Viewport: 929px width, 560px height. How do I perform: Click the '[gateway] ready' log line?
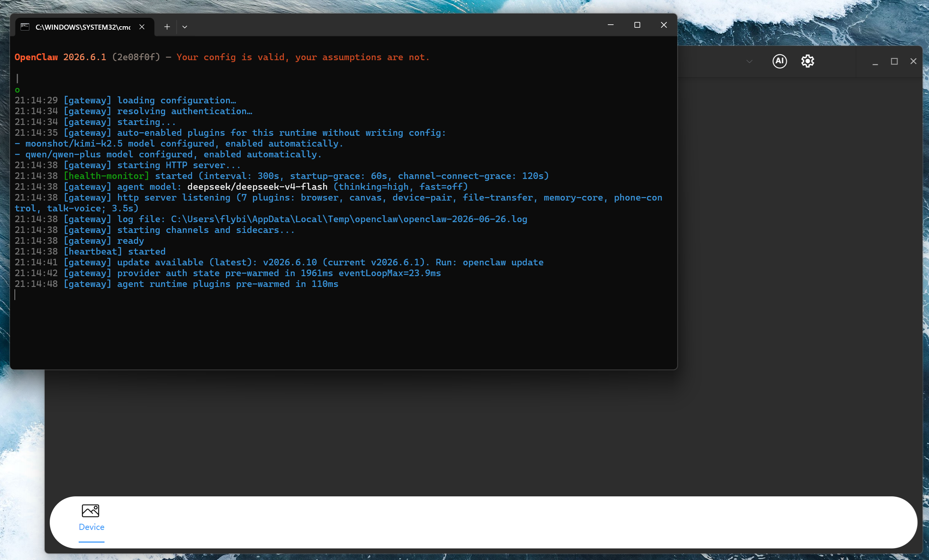click(79, 241)
